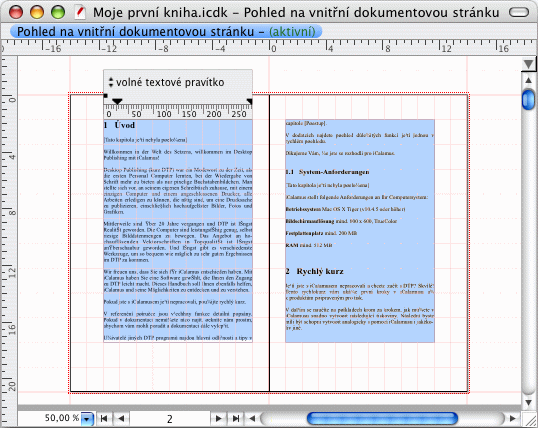Screen dimensions: 538x428
Task: Click the page number field showing 2
Action: click(x=169, y=418)
